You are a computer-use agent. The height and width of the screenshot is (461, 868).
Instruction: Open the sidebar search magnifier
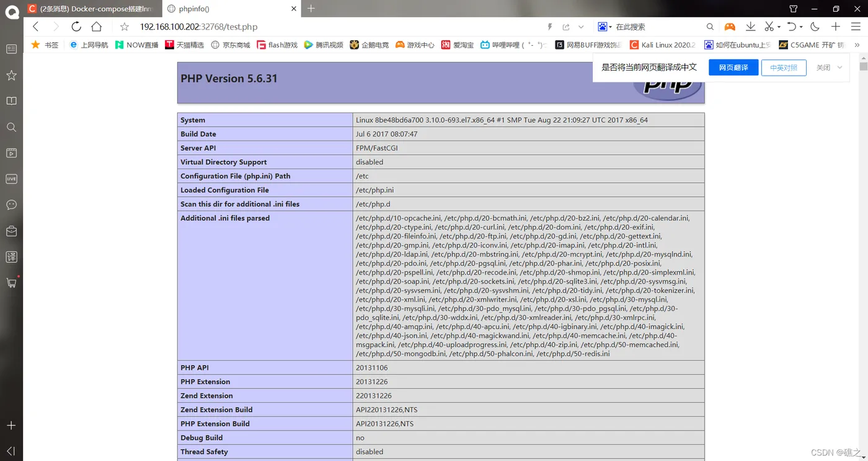click(x=11, y=127)
